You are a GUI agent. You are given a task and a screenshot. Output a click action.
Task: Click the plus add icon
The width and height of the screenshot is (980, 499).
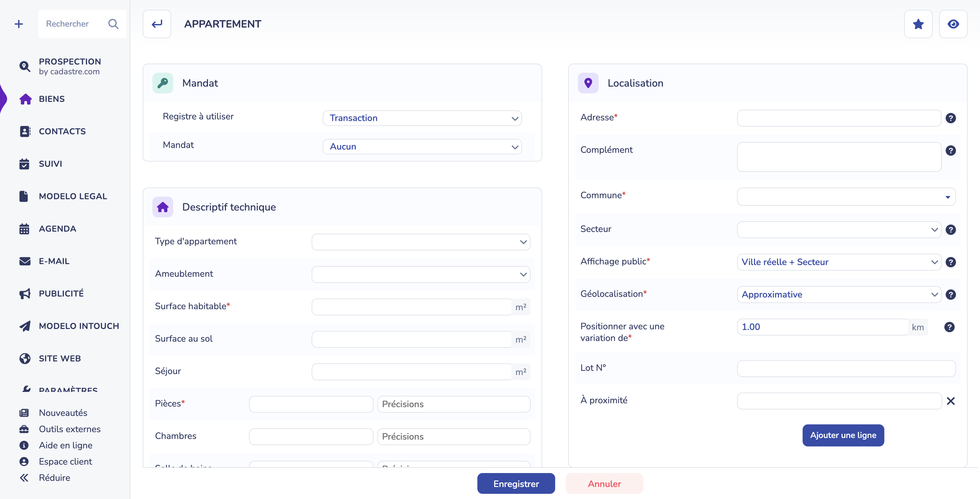(18, 24)
